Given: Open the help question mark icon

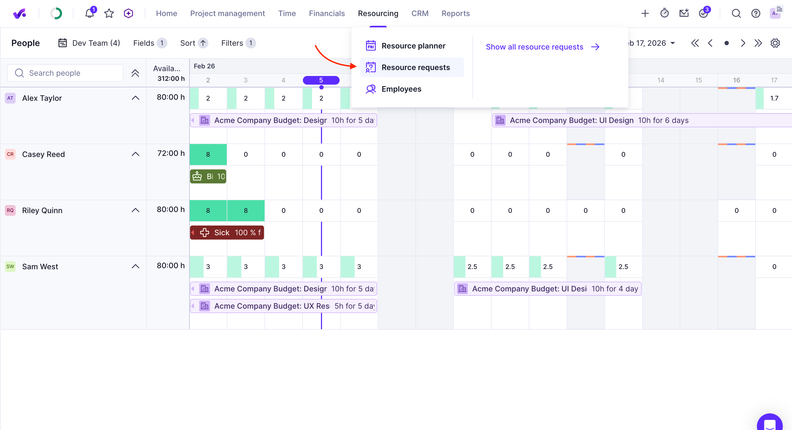Looking at the screenshot, I should pyautogui.click(x=756, y=14).
